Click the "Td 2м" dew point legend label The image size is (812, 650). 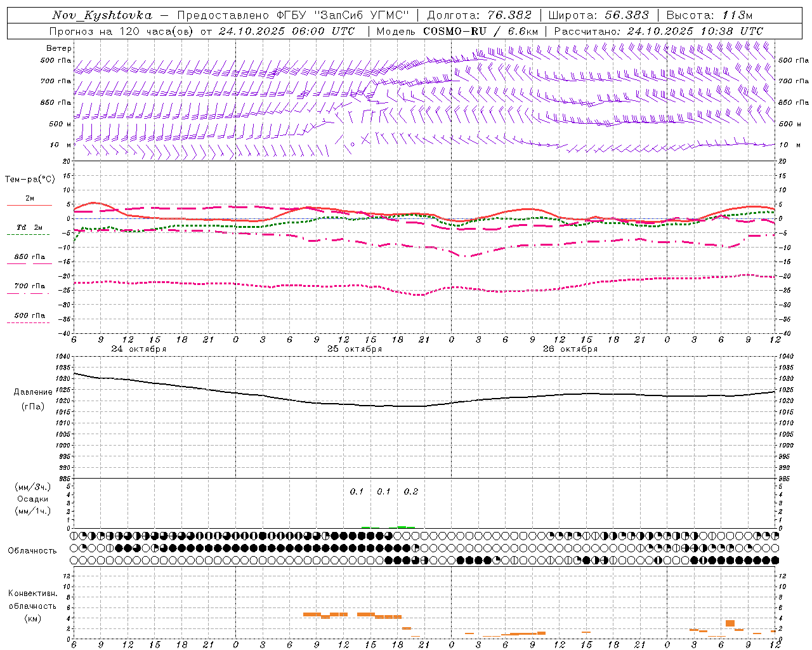(30, 227)
